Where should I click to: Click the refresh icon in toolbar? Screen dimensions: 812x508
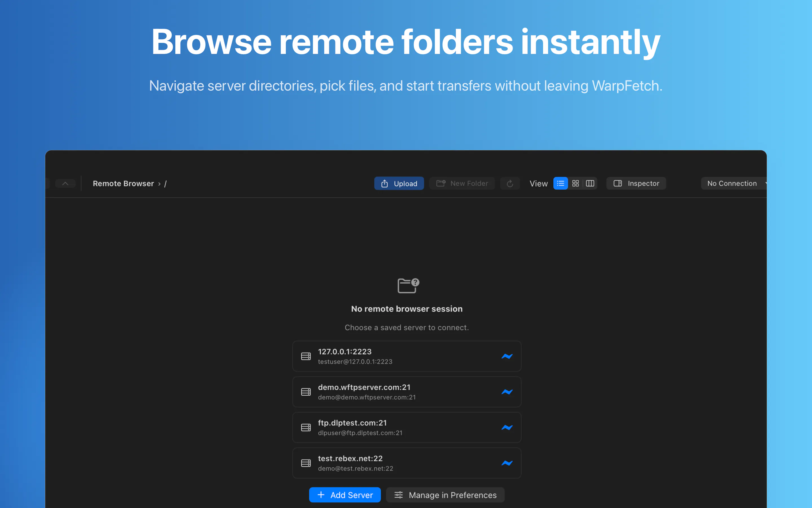510,183
